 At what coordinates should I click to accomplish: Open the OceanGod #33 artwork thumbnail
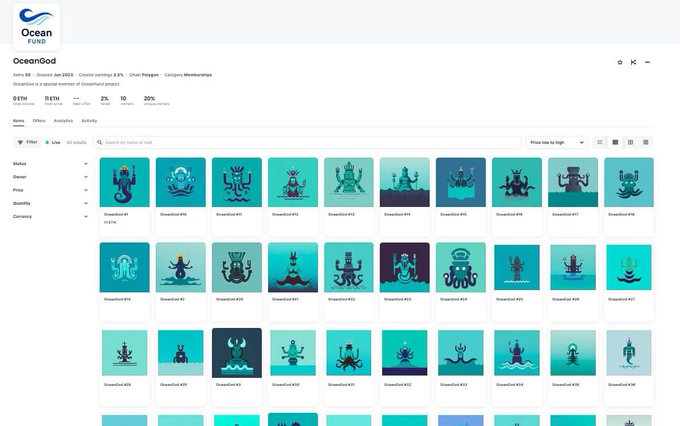pos(461,353)
